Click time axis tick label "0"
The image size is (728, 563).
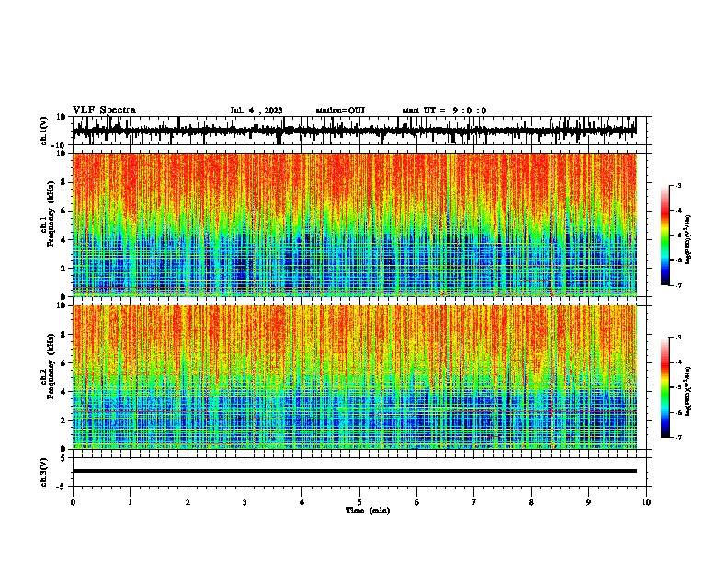point(73,502)
